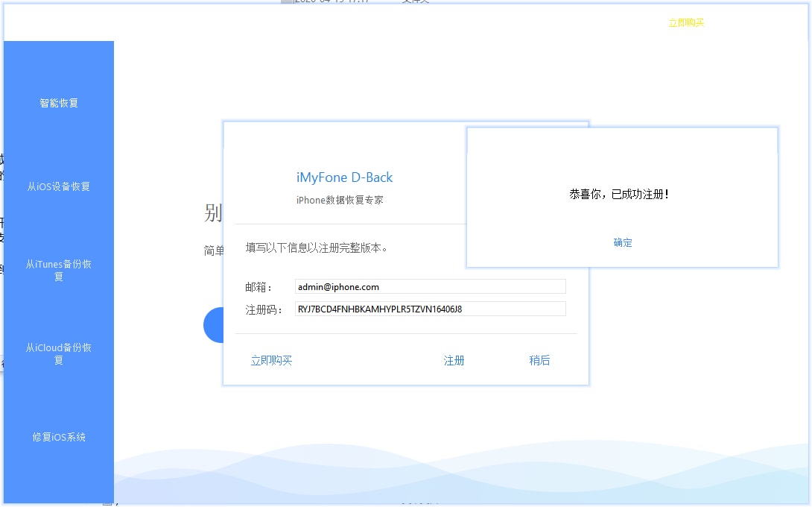This screenshot has height=507, width=812.
Task: Choose 稍后 to register later
Action: point(539,360)
